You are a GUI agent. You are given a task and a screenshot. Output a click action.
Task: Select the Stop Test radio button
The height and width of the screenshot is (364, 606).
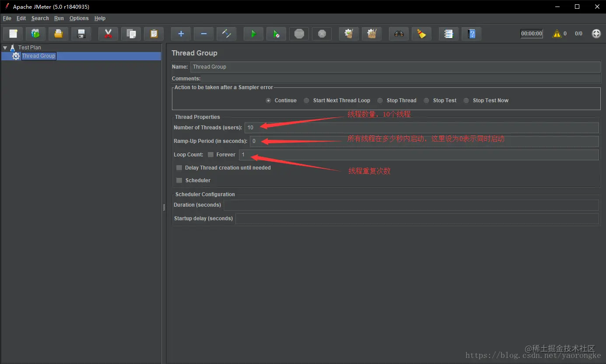pyautogui.click(x=427, y=101)
